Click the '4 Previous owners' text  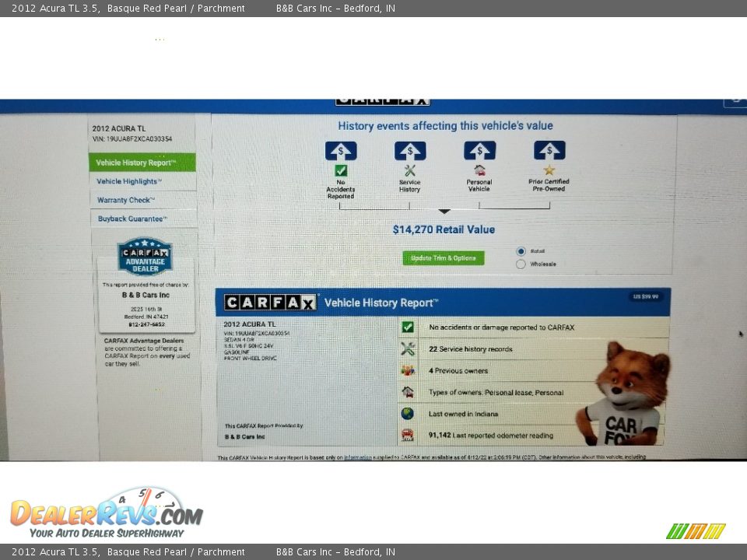coord(458,370)
